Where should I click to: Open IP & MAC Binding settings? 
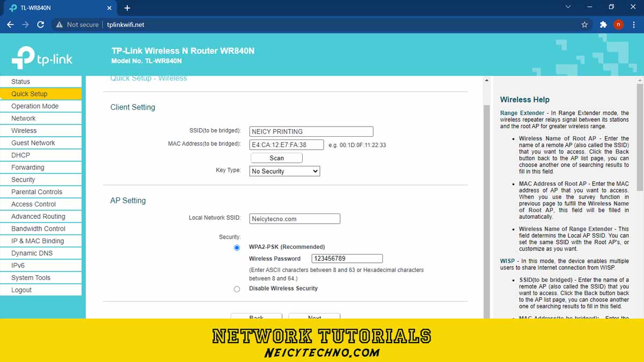[41, 241]
